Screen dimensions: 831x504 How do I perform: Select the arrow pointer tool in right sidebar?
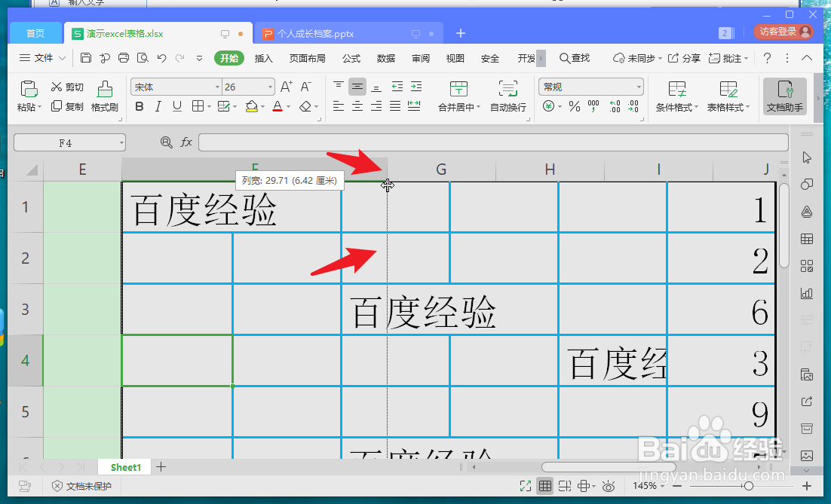(807, 157)
